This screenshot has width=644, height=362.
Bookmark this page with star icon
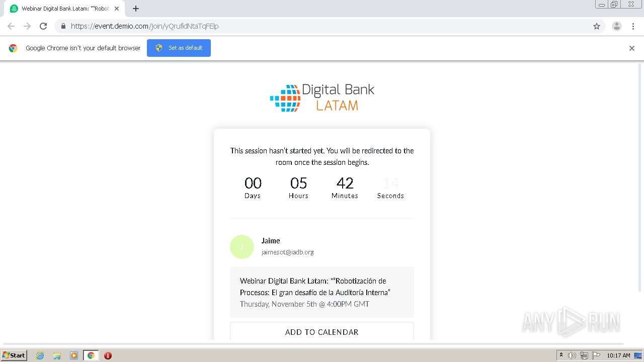coord(597,26)
